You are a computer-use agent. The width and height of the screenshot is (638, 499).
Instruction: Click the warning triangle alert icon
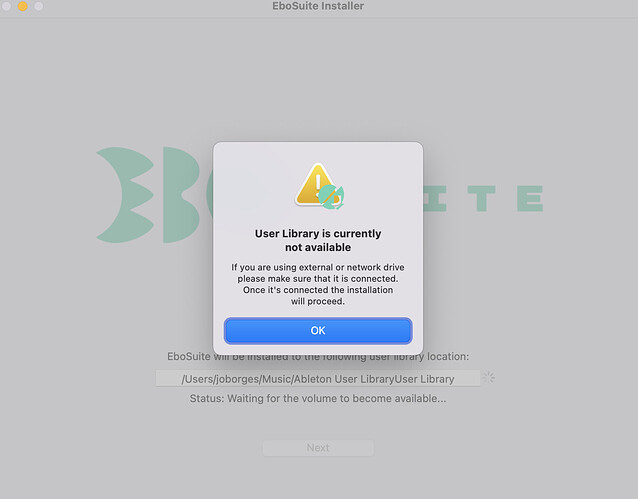(317, 184)
